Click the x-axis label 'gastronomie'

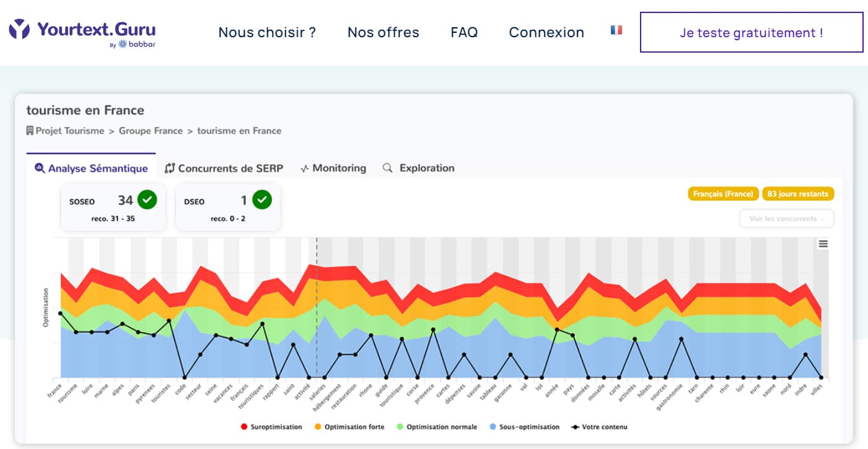pos(671,396)
